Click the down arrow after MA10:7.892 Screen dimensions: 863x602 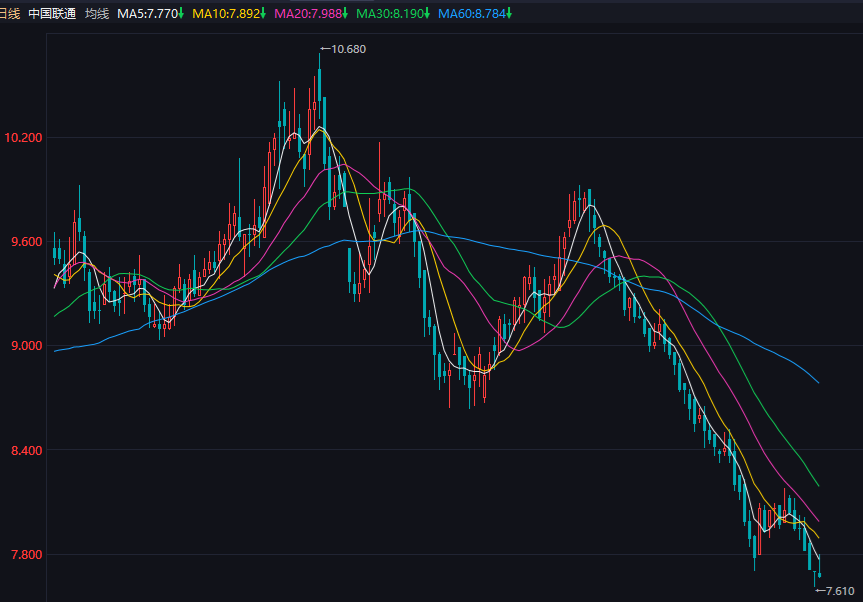tap(263, 13)
